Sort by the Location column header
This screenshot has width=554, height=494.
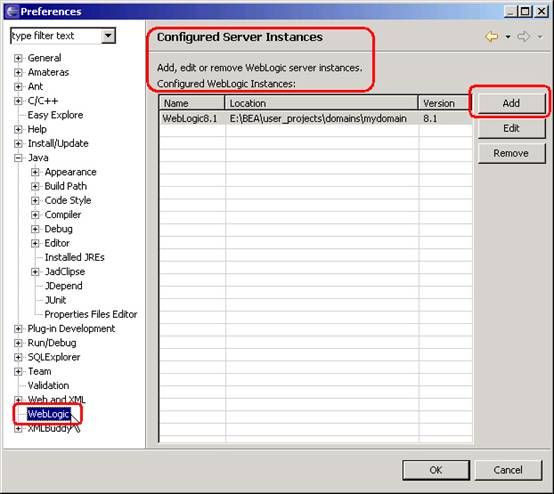point(321,103)
